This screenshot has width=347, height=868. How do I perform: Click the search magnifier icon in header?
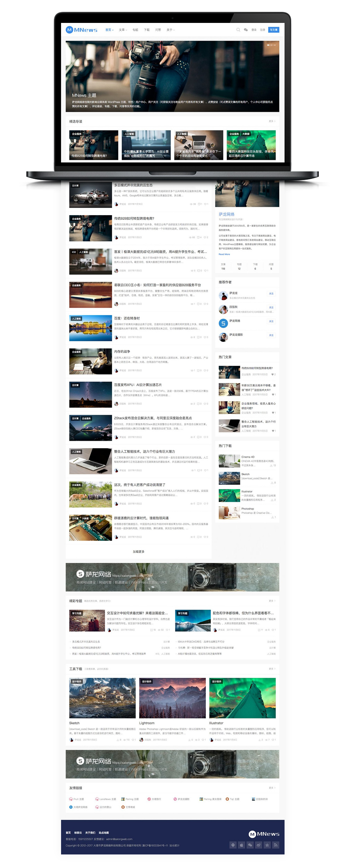coord(238,30)
